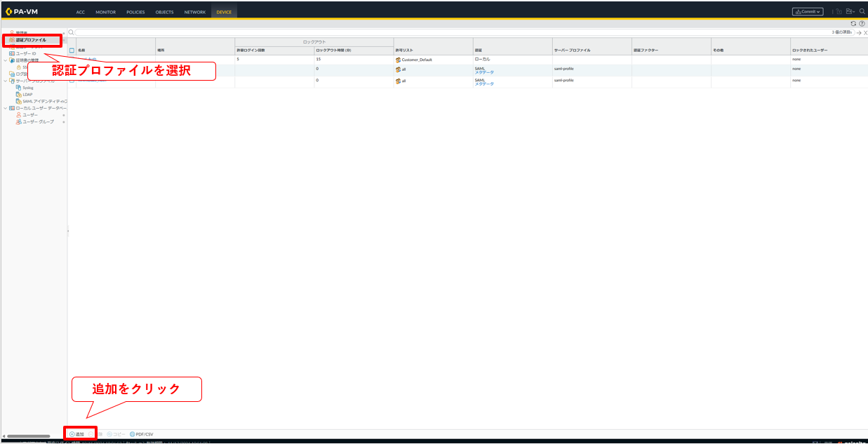The image size is (868, 444).
Task: Click the ロックされたユーザー column header
Action: [829, 51]
